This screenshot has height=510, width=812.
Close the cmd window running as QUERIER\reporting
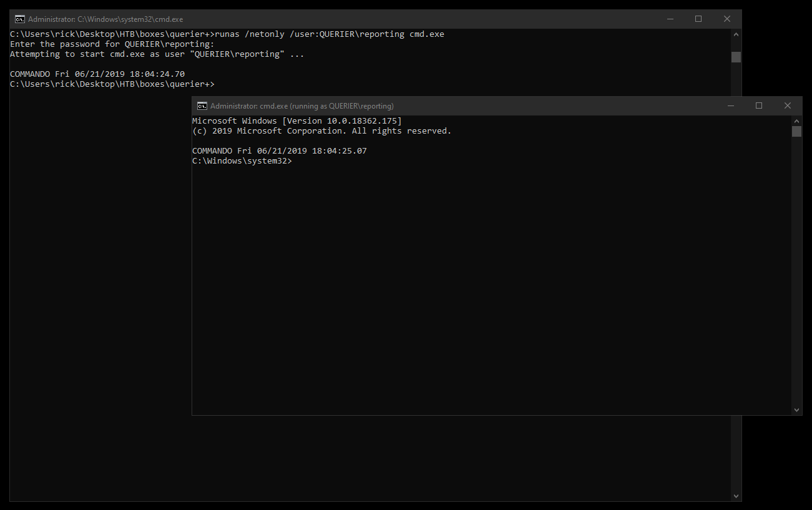coord(788,106)
